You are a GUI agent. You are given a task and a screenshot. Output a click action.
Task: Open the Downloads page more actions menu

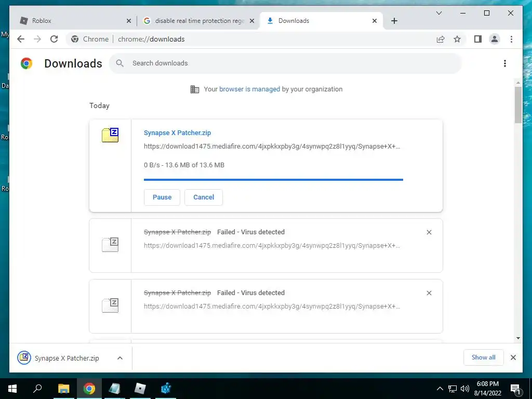click(505, 63)
